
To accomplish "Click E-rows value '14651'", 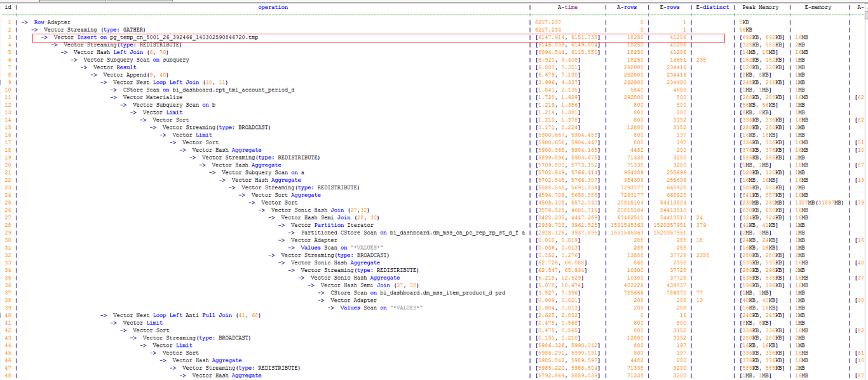I will [677, 60].
